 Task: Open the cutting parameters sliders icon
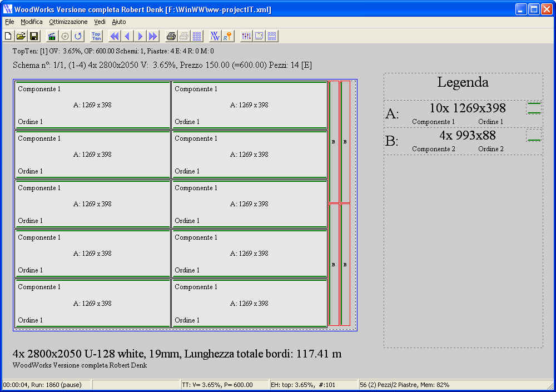click(246, 36)
